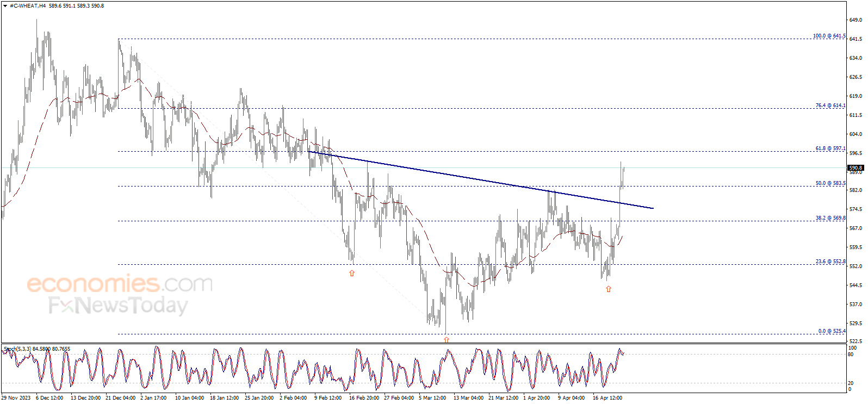Click the 2 Jan 17:00 time label
This screenshot has width=868, height=404.
tap(153, 398)
